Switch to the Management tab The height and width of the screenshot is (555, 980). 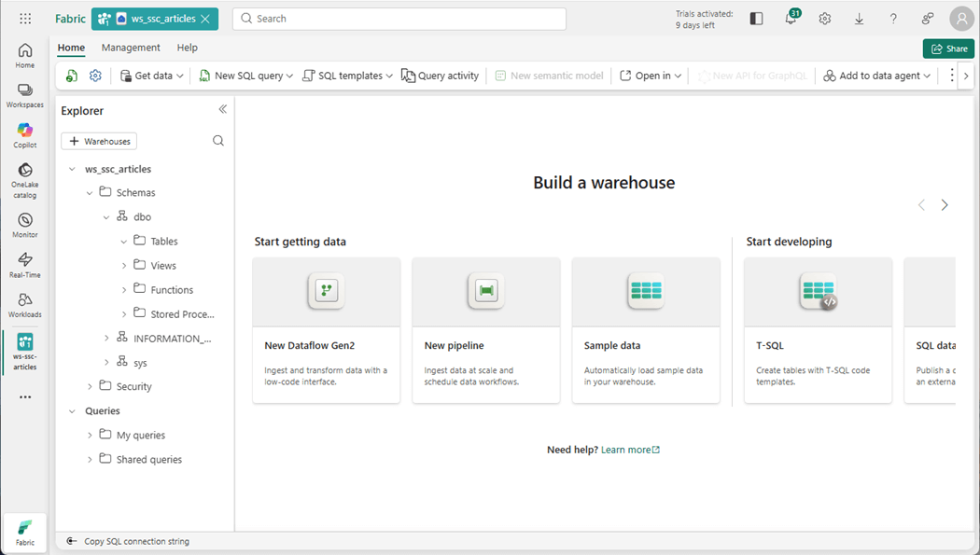(x=131, y=48)
